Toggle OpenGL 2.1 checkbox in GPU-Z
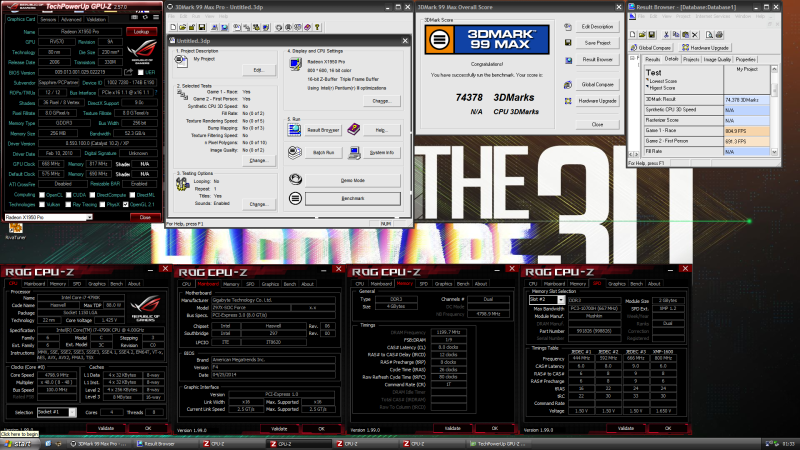Image resolution: width=800 pixels, height=450 pixels. click(126, 205)
